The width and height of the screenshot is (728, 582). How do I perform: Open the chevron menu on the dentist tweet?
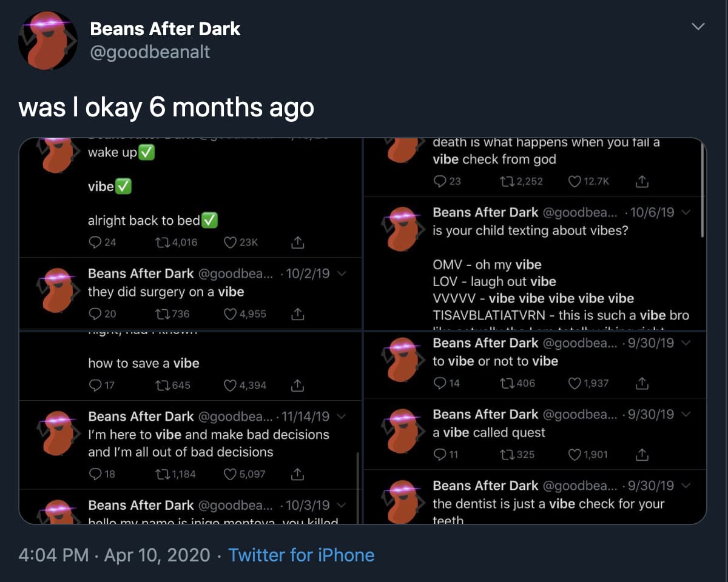685,485
